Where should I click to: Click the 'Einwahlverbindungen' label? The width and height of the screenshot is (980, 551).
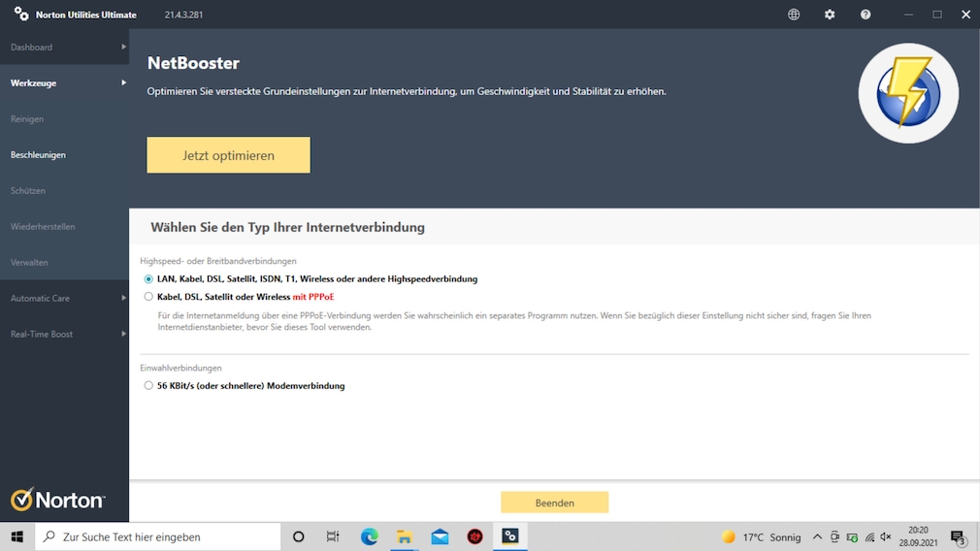(x=180, y=368)
